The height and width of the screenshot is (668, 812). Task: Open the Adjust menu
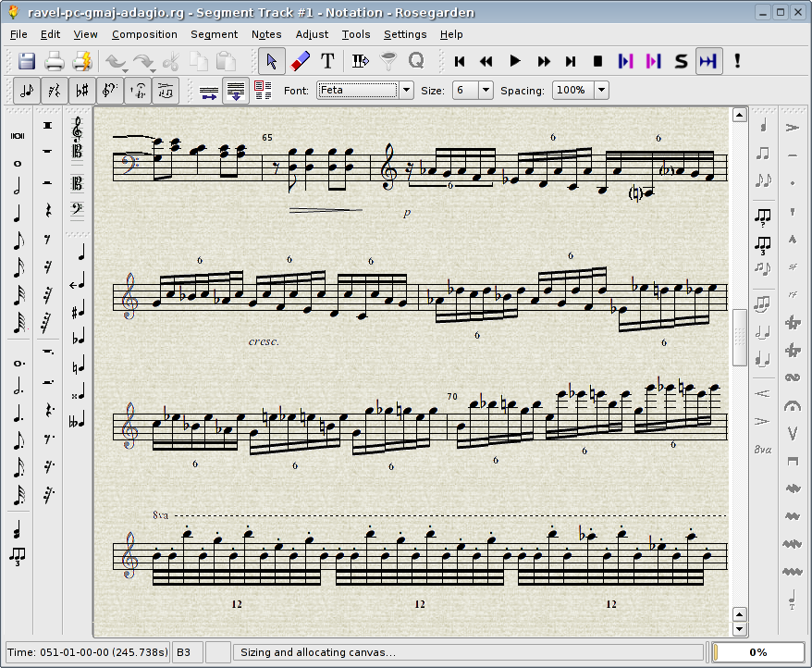(312, 34)
